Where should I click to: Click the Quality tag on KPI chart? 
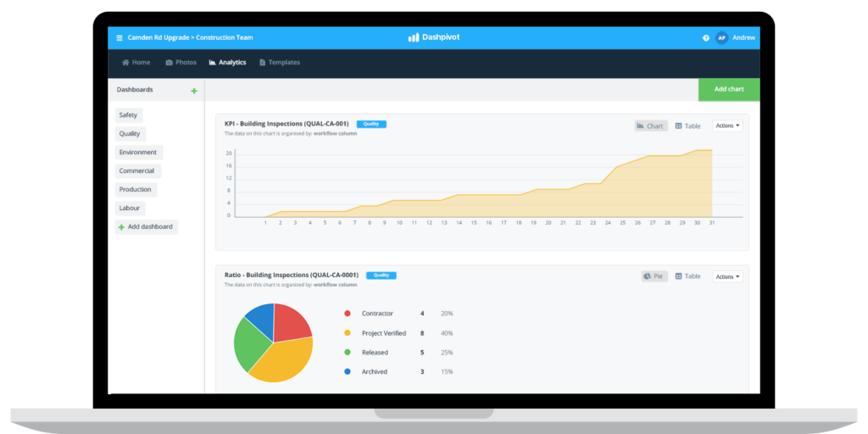(371, 124)
